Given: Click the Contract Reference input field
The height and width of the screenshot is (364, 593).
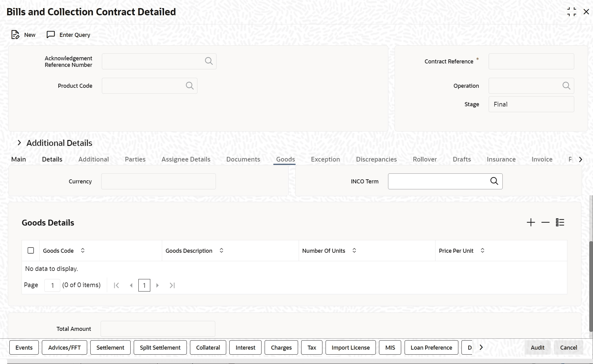Looking at the screenshot, I should (531, 61).
